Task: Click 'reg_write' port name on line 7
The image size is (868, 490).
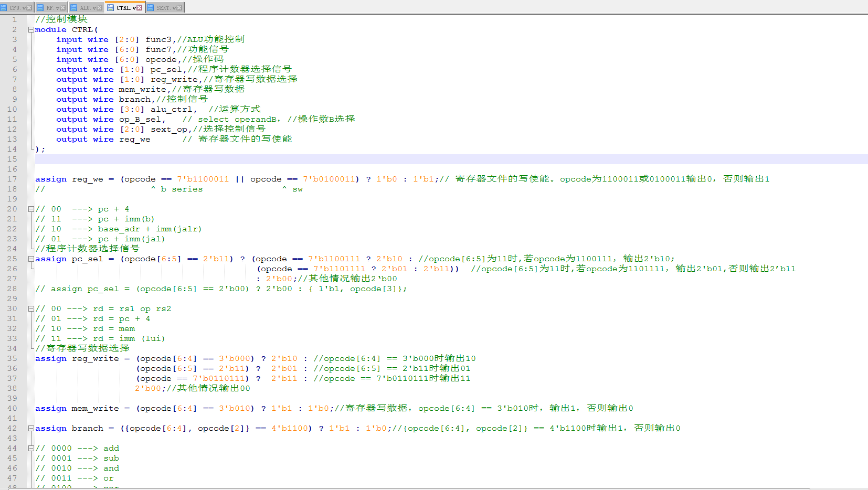Action: click(174, 80)
